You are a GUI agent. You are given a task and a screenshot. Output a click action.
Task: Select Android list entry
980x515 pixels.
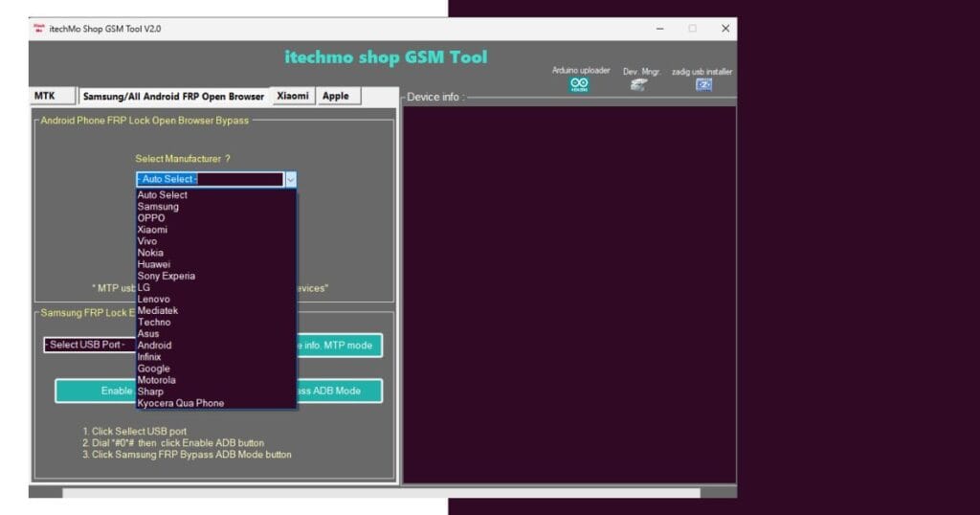pyautogui.click(x=215, y=345)
